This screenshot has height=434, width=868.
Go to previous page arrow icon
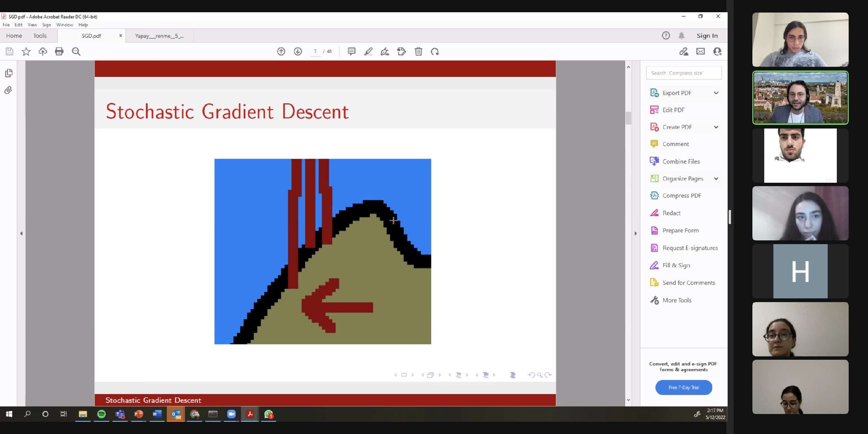click(x=281, y=52)
